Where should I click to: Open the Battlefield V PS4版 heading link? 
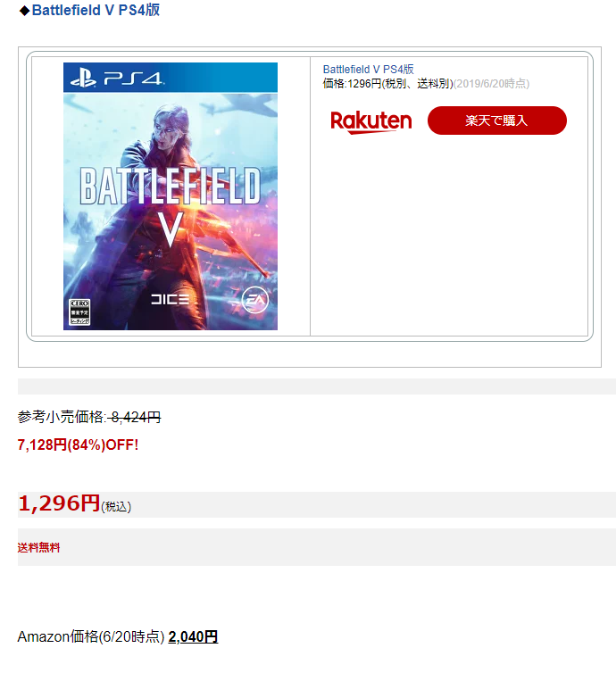click(x=96, y=10)
